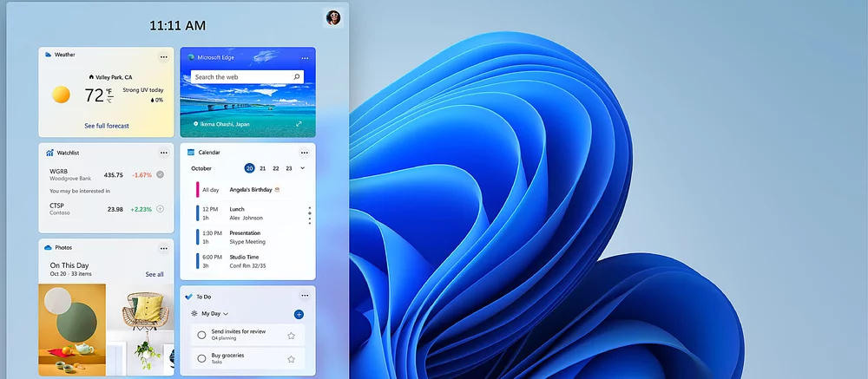Star the Send invites for review task

pyautogui.click(x=292, y=335)
